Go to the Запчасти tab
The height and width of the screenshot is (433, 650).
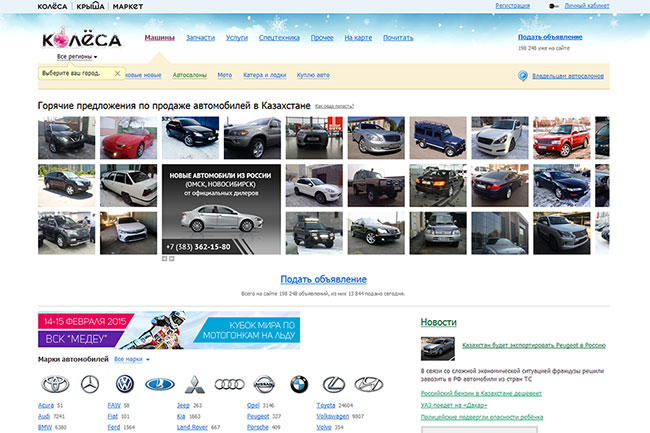pos(201,38)
